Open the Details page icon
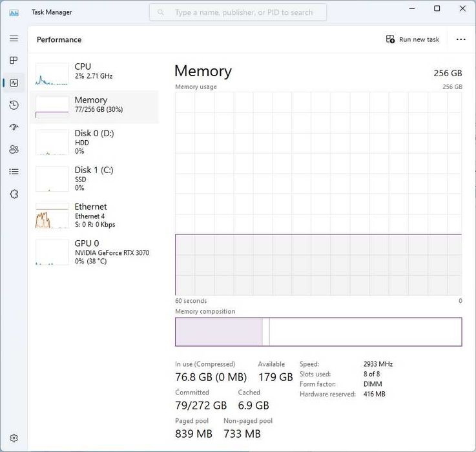This screenshot has height=452, width=476. (x=14, y=172)
